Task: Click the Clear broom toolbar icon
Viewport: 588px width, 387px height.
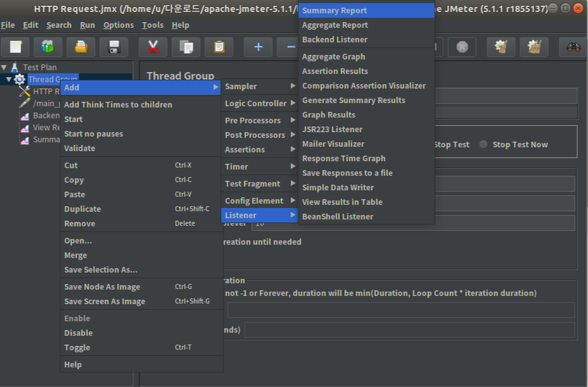Action: 501,47
